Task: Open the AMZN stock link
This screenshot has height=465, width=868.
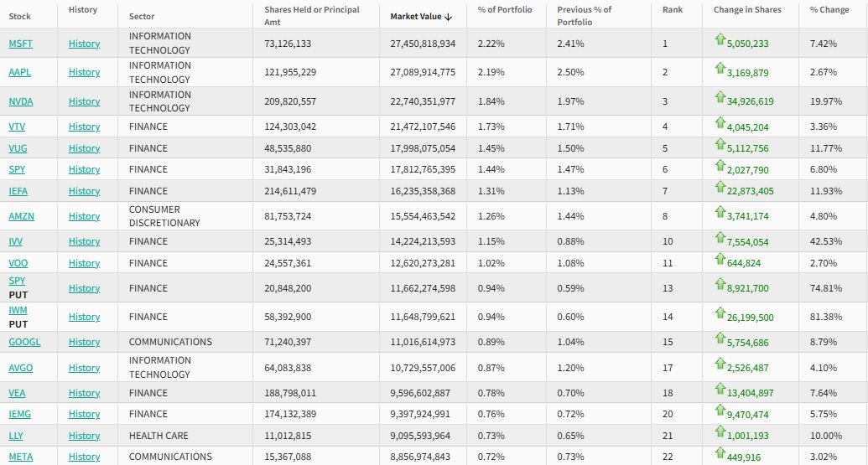Action: pyautogui.click(x=22, y=216)
